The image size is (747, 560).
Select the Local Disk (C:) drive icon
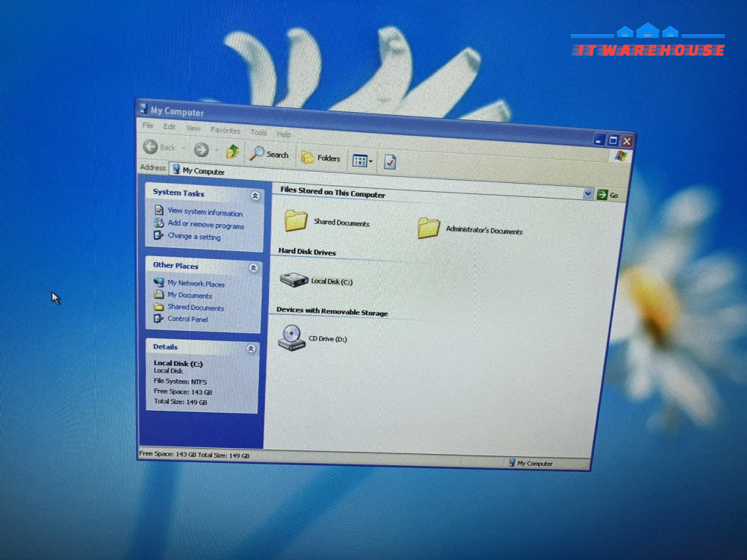pyautogui.click(x=294, y=279)
